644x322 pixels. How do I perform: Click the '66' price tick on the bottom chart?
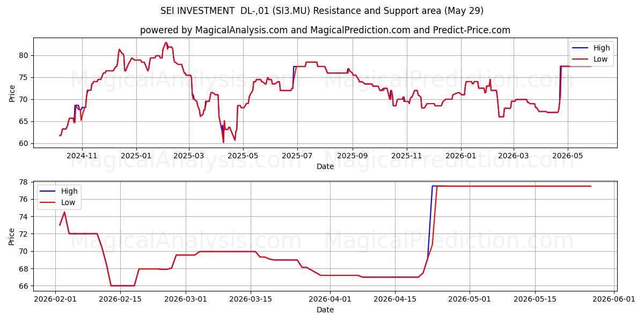tap(25, 286)
